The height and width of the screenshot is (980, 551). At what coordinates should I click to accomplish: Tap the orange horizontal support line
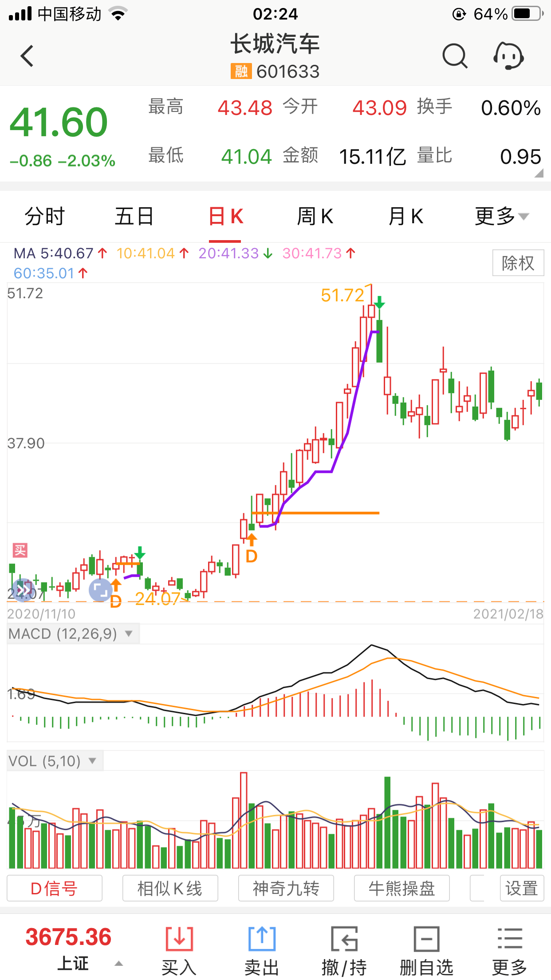[315, 513]
